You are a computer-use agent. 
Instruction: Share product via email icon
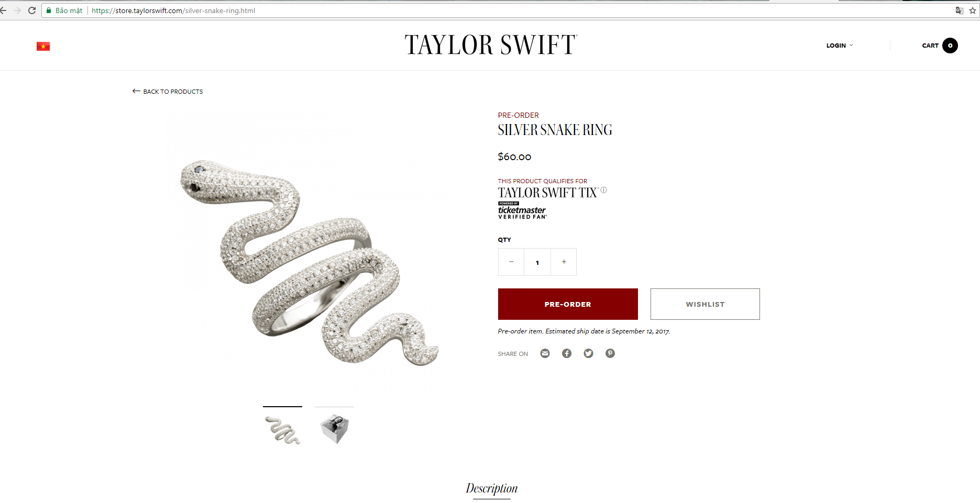(x=545, y=353)
